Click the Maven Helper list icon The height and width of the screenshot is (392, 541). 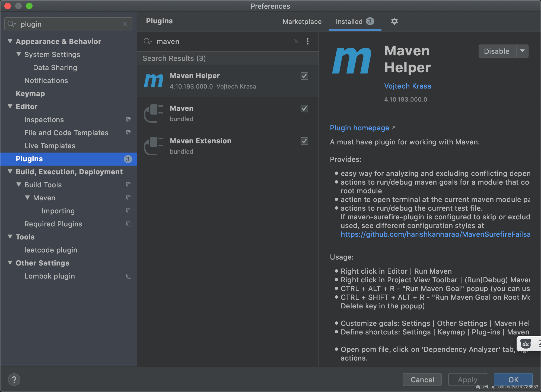tap(154, 81)
